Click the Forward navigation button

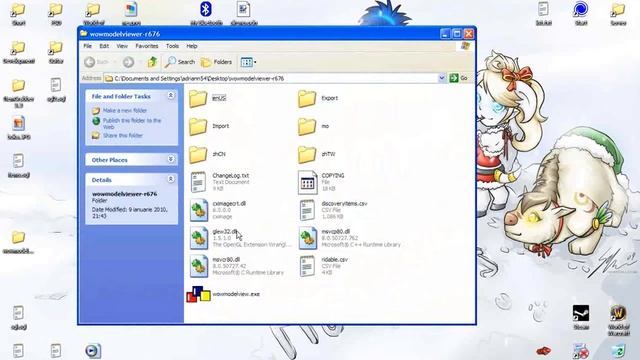click(x=128, y=62)
